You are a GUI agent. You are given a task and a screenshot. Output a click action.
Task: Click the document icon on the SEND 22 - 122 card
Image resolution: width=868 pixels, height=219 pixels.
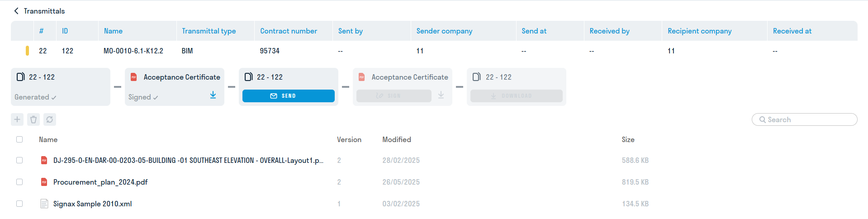[x=248, y=77]
